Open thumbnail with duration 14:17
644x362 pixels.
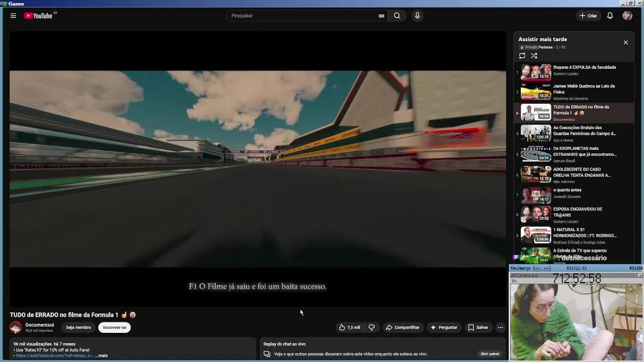tap(536, 196)
